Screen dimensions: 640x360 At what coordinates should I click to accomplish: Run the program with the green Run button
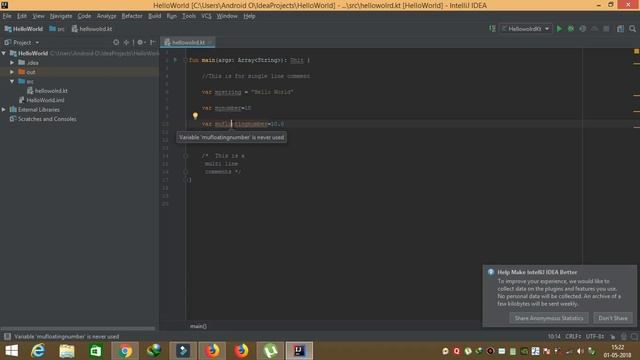coord(559,29)
